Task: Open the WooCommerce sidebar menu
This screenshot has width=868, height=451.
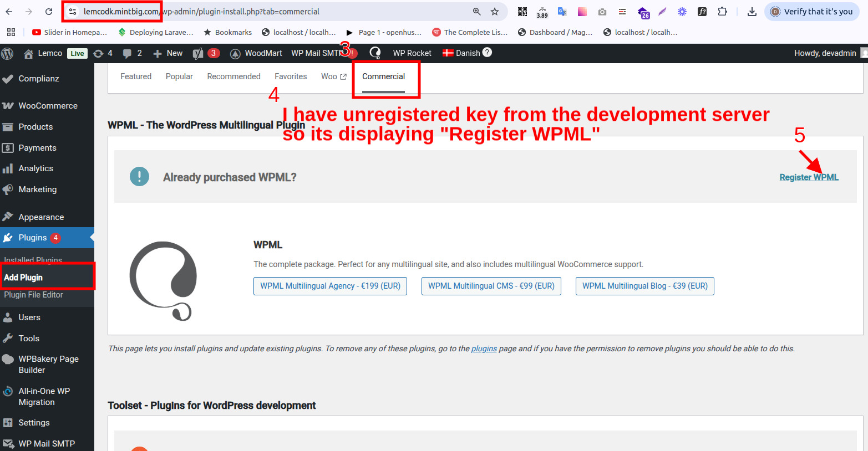Action: pyautogui.click(x=47, y=106)
